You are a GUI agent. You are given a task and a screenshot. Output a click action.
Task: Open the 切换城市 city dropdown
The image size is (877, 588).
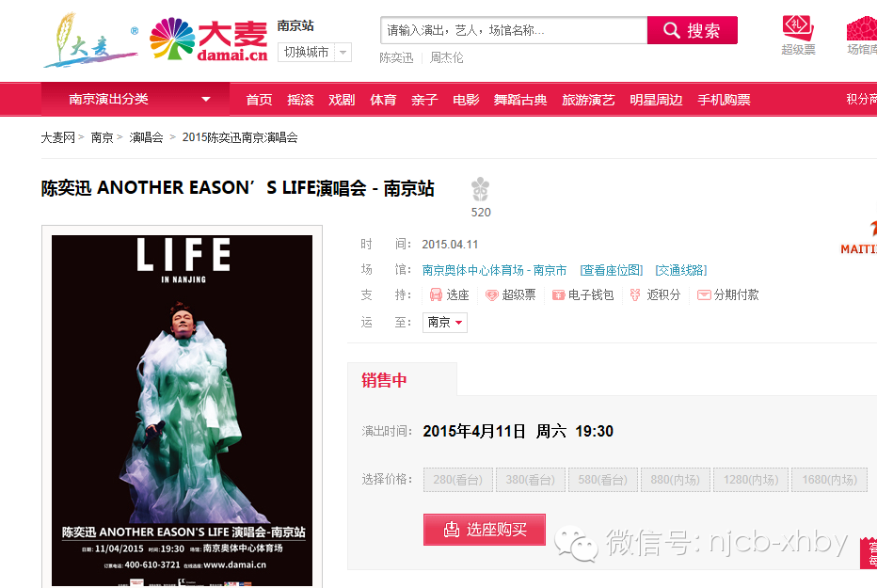(314, 53)
